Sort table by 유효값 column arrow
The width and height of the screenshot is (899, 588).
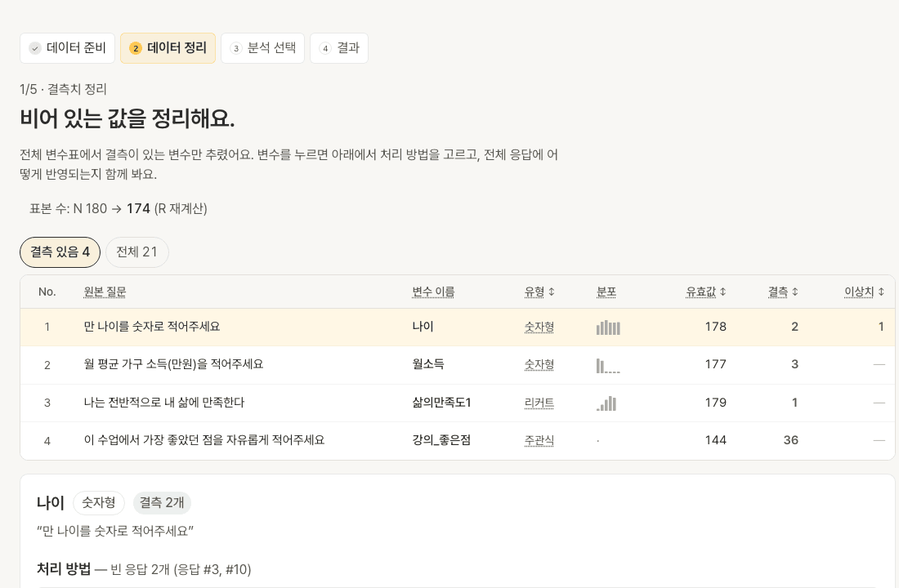[723, 292]
